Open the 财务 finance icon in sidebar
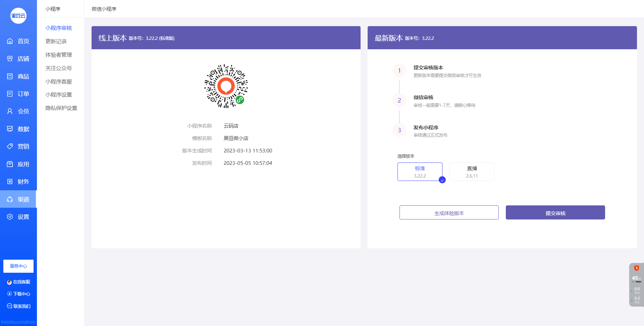This screenshot has height=326, width=644. [x=10, y=182]
